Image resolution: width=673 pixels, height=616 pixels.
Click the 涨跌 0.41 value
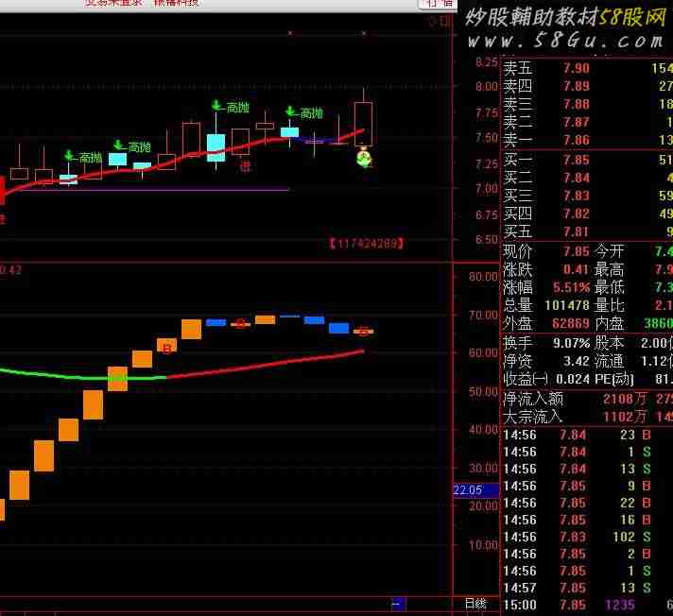click(x=577, y=270)
